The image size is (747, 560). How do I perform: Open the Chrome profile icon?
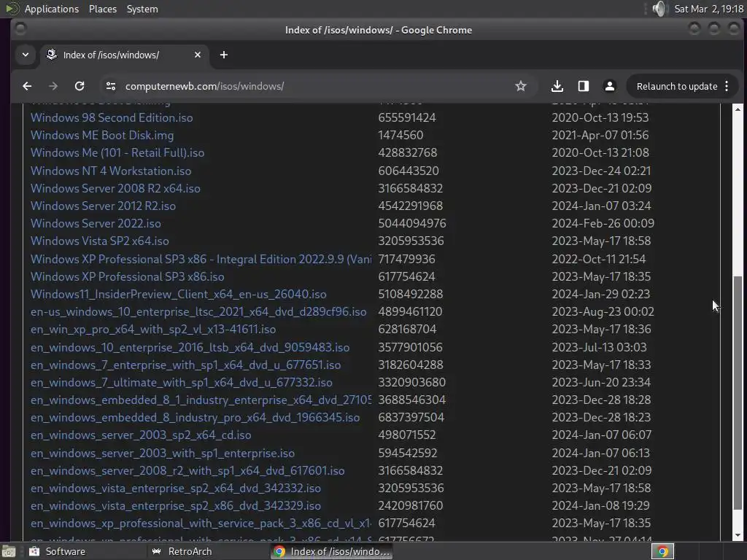(x=609, y=86)
